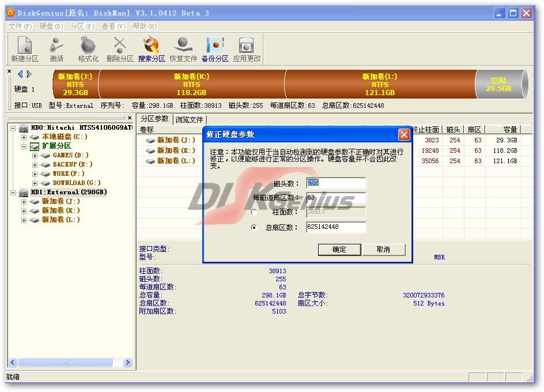Click the 新建分区 (new partition) toolbar icon
Screen dimensions: 544x392
click(x=25, y=50)
